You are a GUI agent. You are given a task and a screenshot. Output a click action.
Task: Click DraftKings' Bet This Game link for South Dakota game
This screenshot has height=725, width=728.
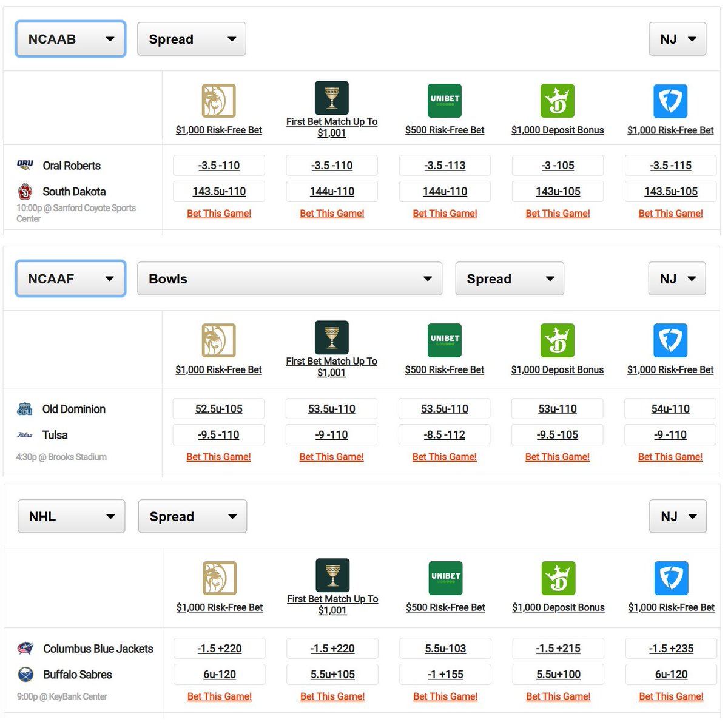click(558, 214)
